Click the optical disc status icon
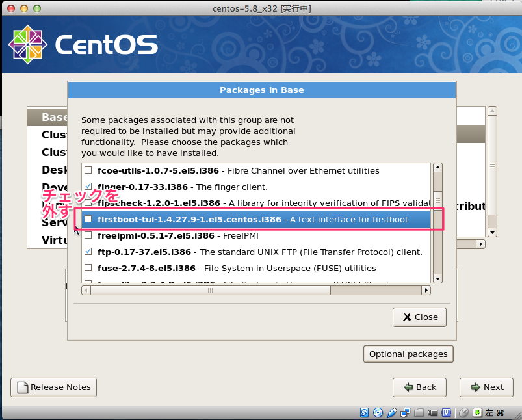The image size is (522, 420). click(378, 413)
